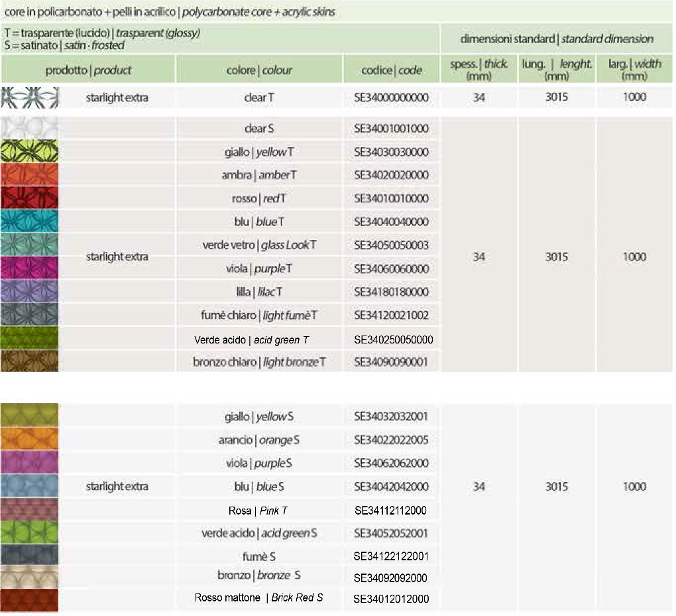Click code SE34180180000
676x616 pixels.
(392, 292)
